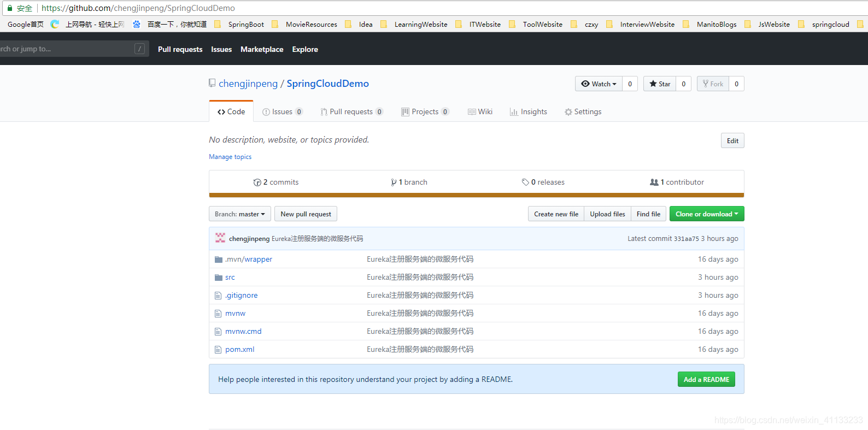Expand the Clone or download dropdown
Image resolution: width=868 pixels, height=430 pixels.
point(707,214)
